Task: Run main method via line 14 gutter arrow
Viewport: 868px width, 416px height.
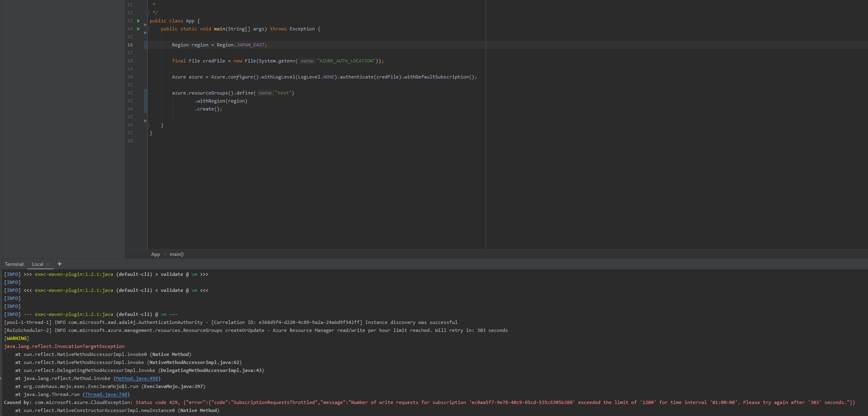Action: [138, 29]
